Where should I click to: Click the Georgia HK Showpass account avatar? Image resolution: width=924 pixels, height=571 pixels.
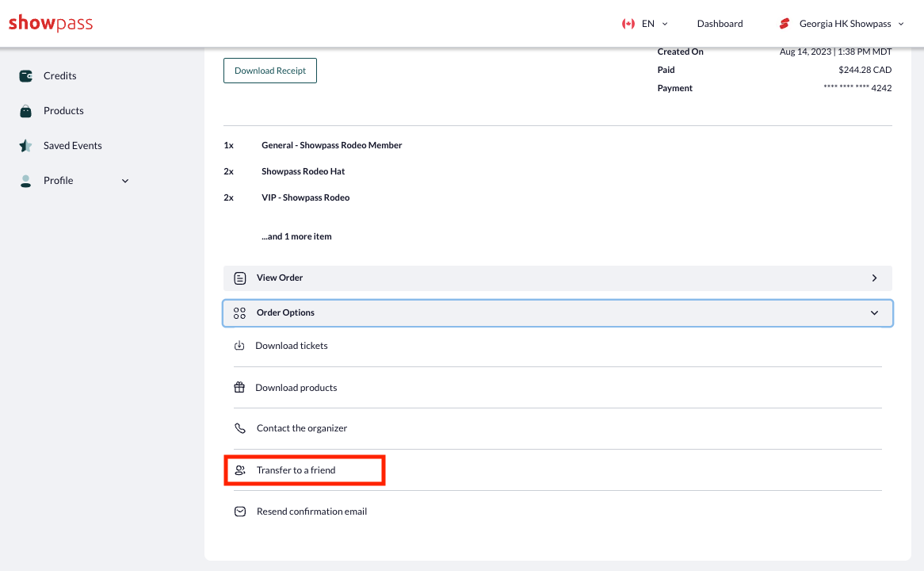pos(785,24)
